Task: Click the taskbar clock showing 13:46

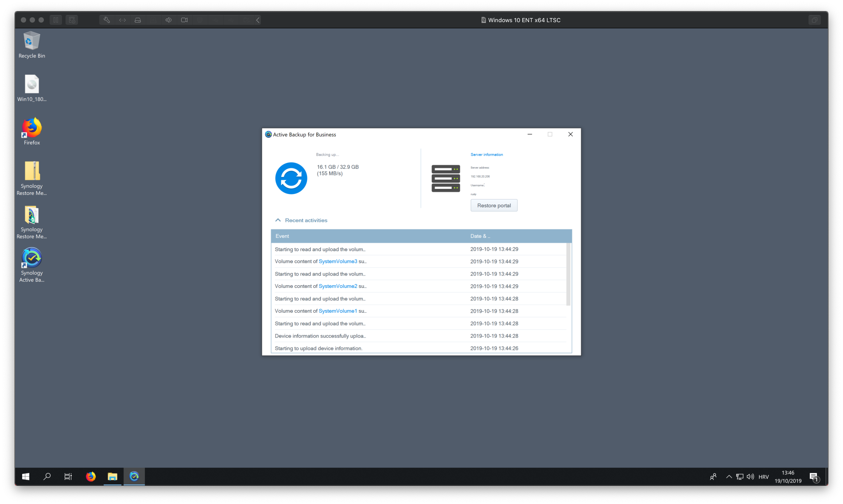Action: (x=788, y=477)
